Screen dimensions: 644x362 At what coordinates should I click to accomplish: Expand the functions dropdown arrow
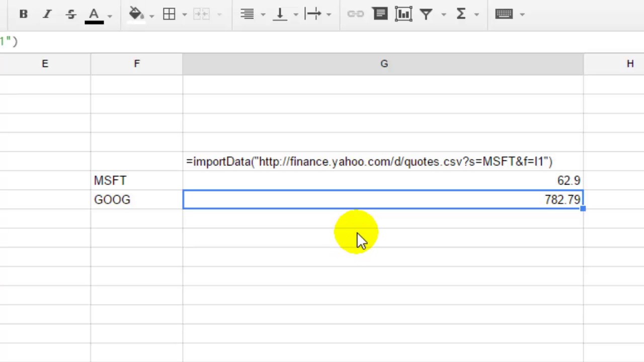coord(476,15)
